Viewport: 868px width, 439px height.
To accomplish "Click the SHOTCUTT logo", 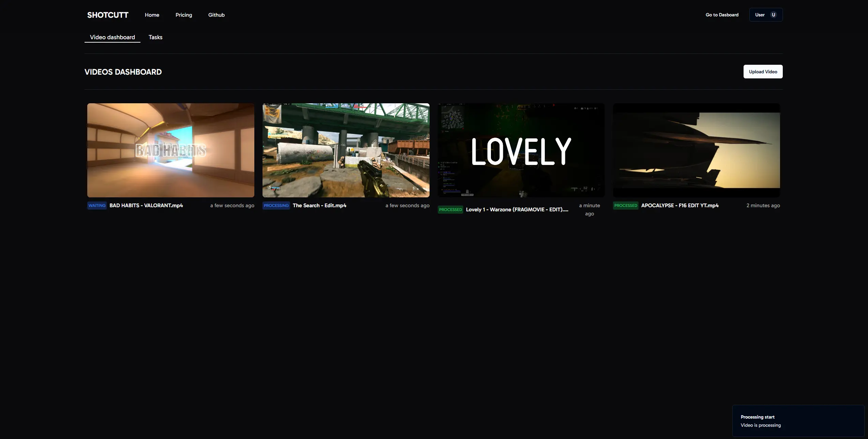I will click(108, 15).
